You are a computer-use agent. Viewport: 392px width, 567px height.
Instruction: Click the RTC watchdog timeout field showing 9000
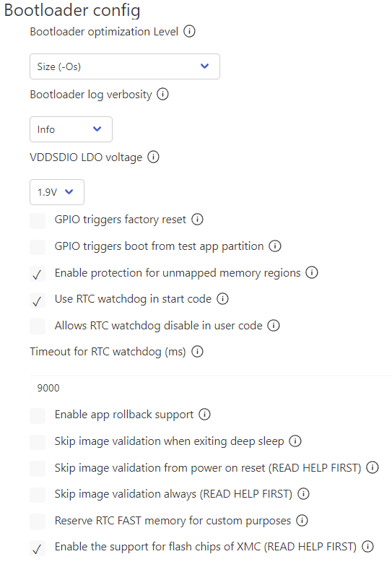coord(212,388)
